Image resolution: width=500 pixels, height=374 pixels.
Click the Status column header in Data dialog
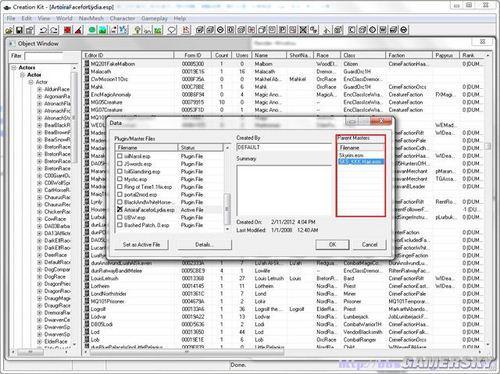click(x=200, y=148)
